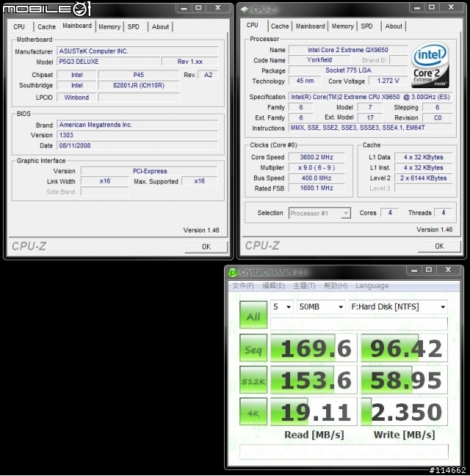Open SPD tab in left CPU-Z window

pyautogui.click(x=134, y=26)
